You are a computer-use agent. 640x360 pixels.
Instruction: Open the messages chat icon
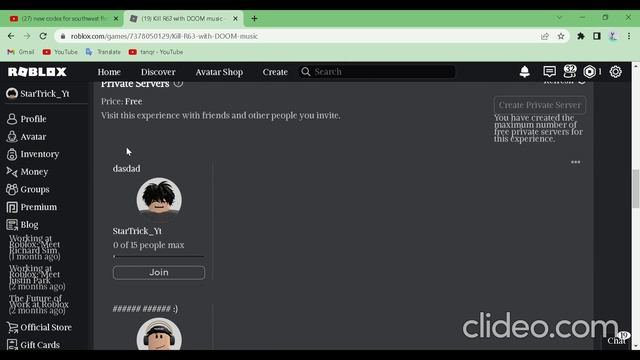(x=549, y=72)
